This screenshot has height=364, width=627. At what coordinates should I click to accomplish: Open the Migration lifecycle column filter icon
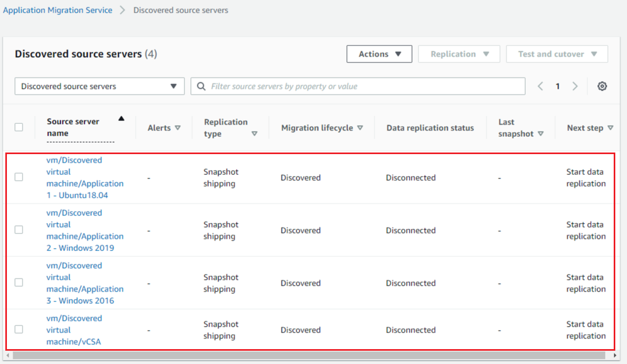[x=360, y=128]
